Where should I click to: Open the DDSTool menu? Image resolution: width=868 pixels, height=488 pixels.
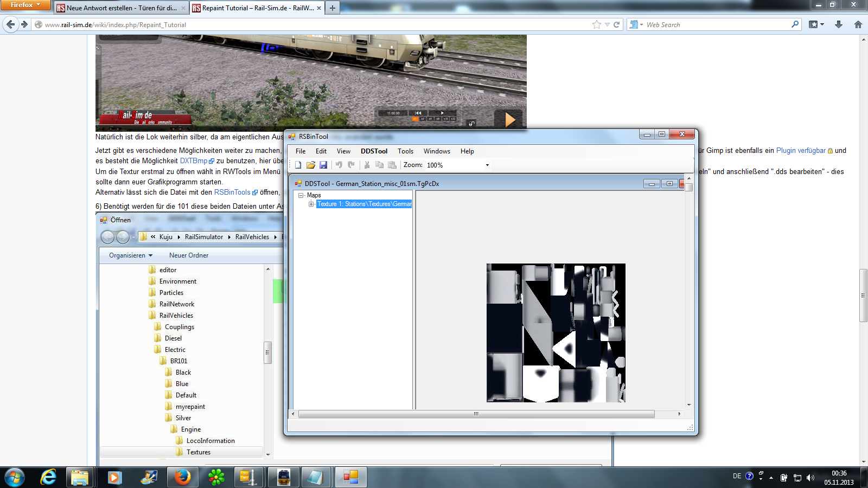374,151
